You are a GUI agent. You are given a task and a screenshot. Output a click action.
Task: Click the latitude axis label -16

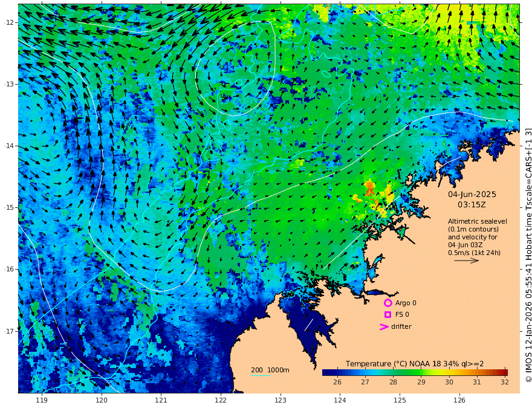(8, 269)
